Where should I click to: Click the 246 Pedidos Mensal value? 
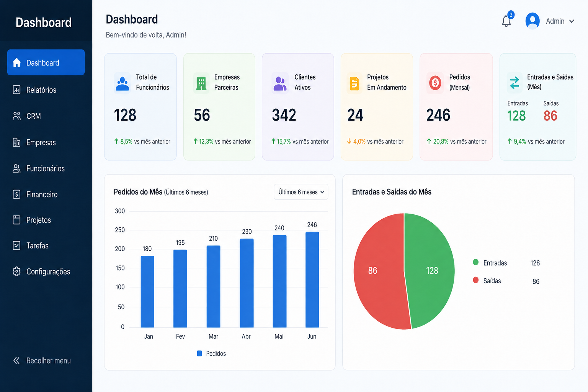438,115
